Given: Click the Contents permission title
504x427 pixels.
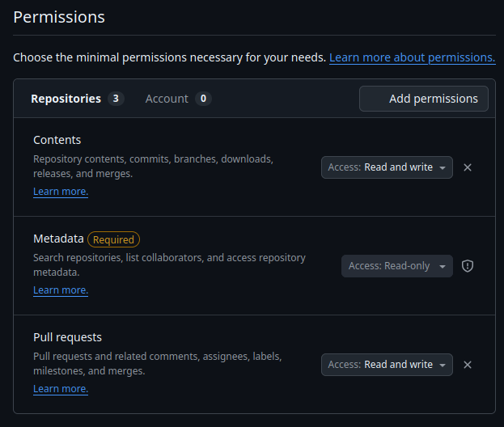Looking at the screenshot, I should tap(57, 140).
